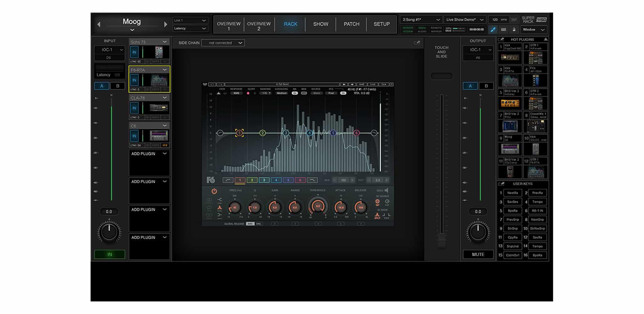The height and width of the screenshot is (314, 644).
Task: Click the NextRa user key
Action: [512, 193]
